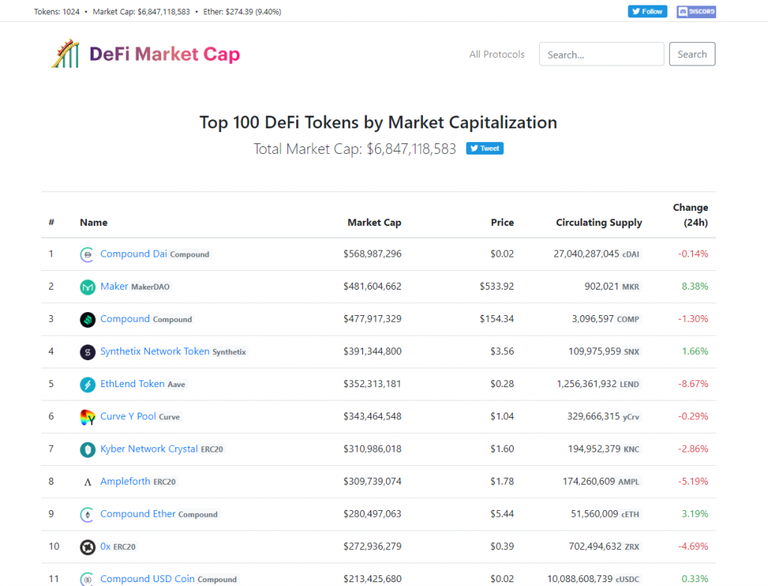Image resolution: width=768 pixels, height=586 pixels.
Task: Click the Compound Dai token icon
Action: [87, 254]
